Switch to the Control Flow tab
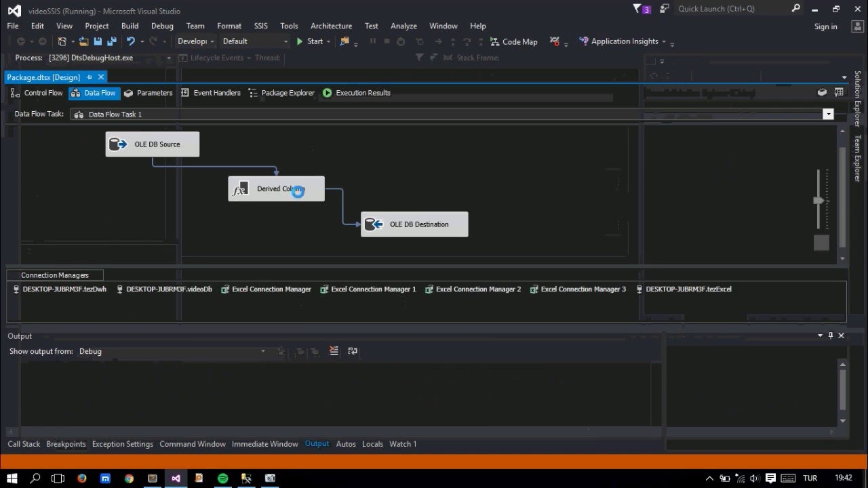Image resolution: width=868 pixels, height=488 pixels. click(x=37, y=93)
